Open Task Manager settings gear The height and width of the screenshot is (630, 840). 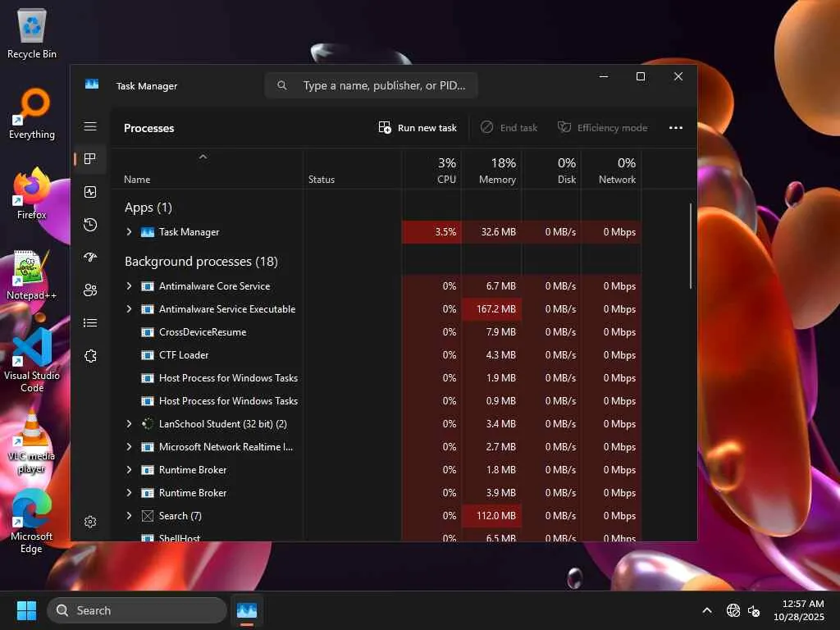pyautogui.click(x=90, y=522)
